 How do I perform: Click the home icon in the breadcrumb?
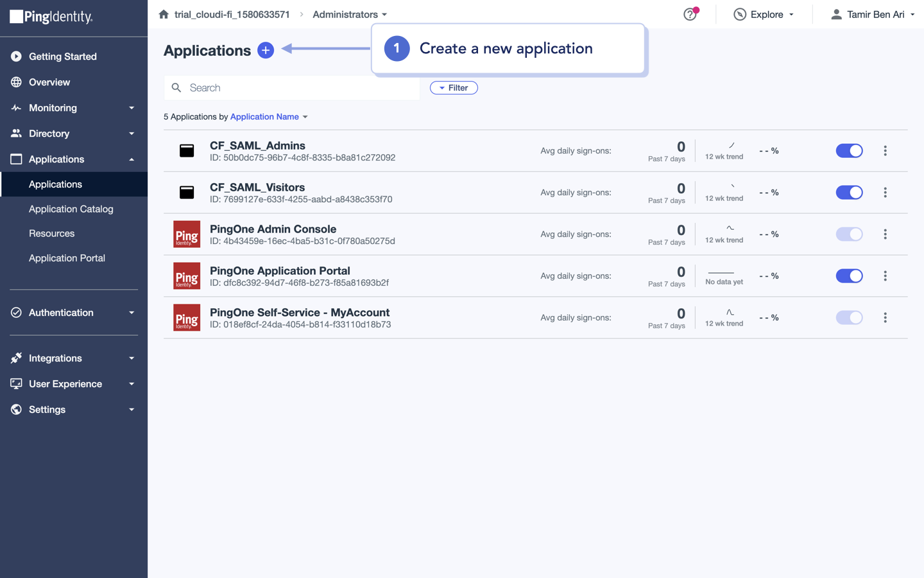164,14
